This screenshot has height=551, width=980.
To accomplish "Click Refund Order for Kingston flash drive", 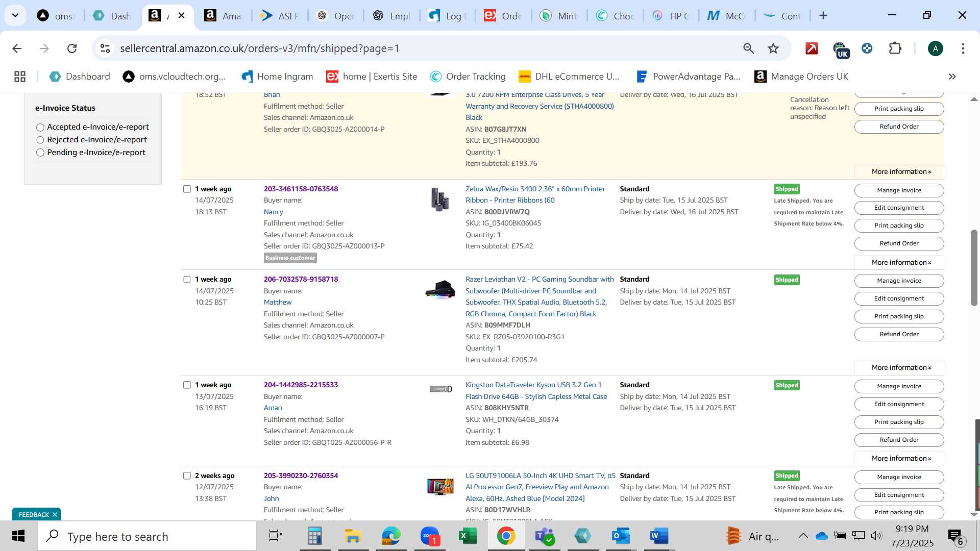I will pyautogui.click(x=899, y=440).
